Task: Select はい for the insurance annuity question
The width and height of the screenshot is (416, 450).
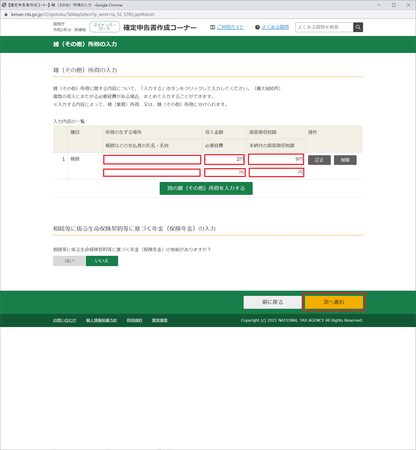Action: coord(69,261)
